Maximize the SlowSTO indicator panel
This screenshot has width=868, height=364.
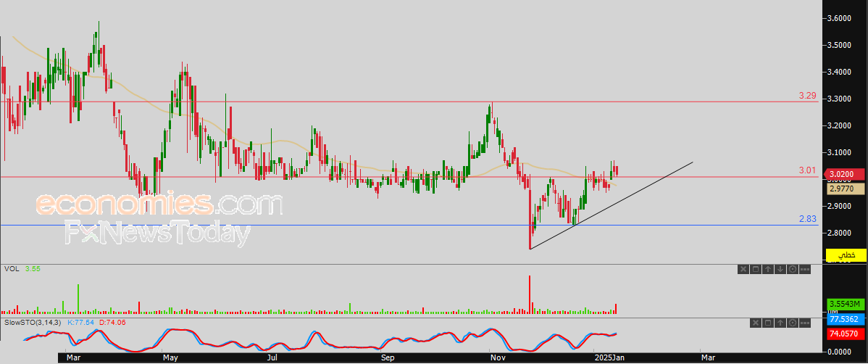coord(768,323)
